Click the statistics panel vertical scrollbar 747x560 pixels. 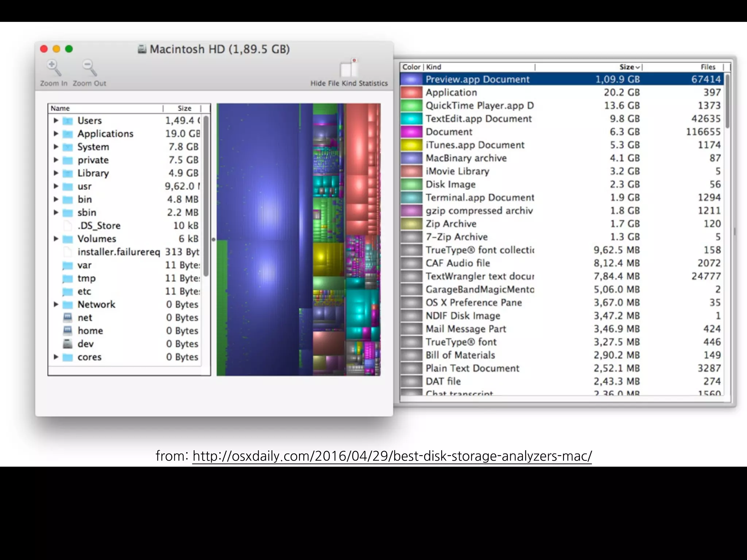(727, 101)
